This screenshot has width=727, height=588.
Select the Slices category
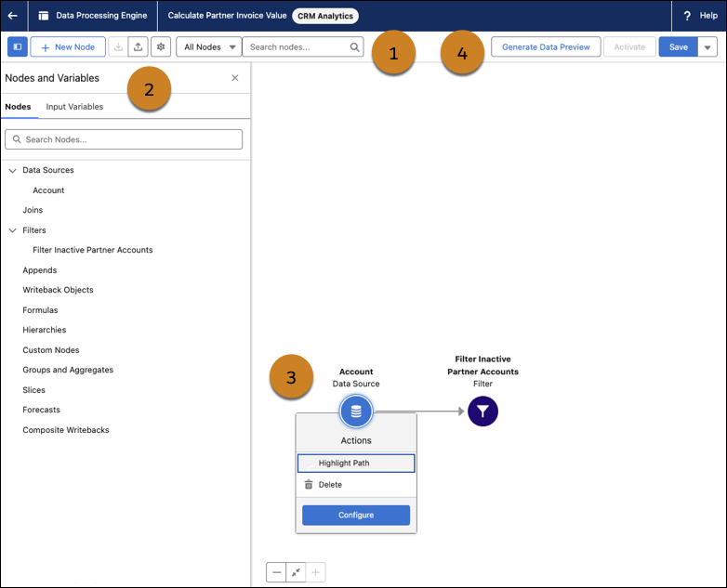[x=33, y=390]
